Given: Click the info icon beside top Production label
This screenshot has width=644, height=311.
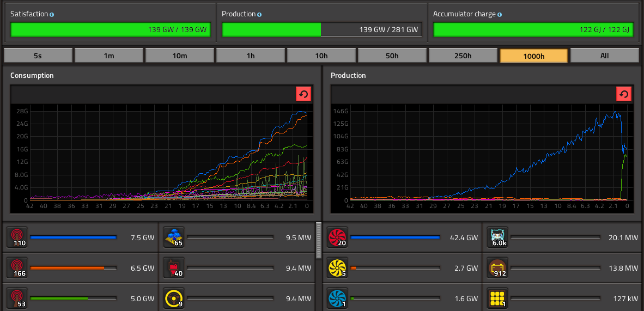Looking at the screenshot, I should (x=259, y=14).
